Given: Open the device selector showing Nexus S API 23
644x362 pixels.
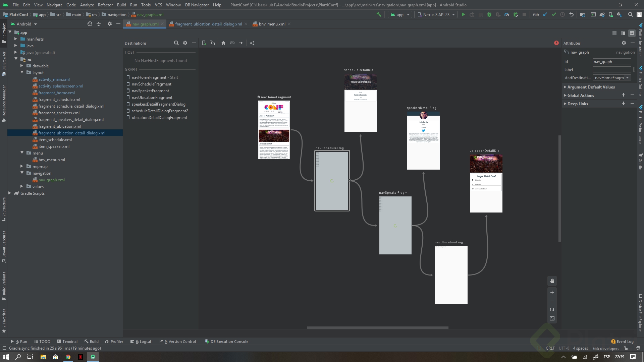Looking at the screenshot, I should click(436, 14).
